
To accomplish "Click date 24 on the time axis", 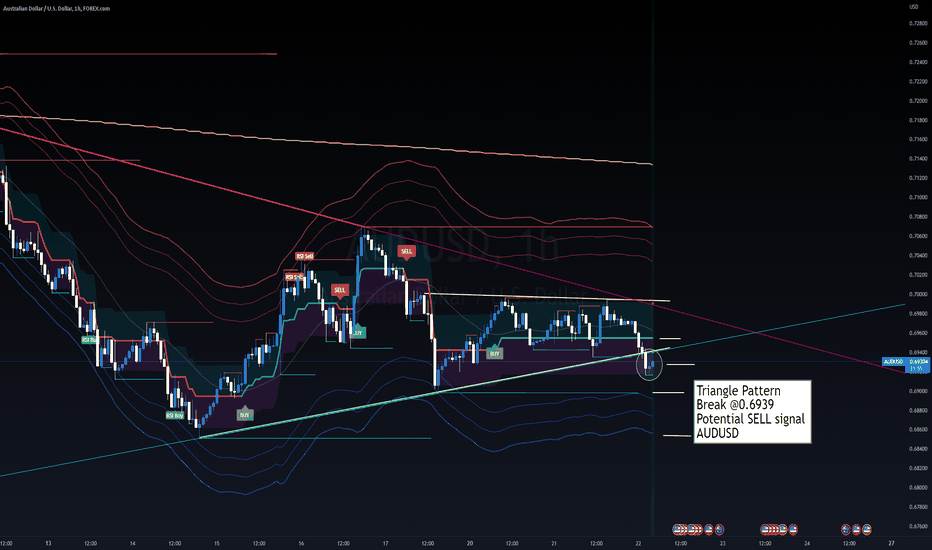I will coord(807,543).
